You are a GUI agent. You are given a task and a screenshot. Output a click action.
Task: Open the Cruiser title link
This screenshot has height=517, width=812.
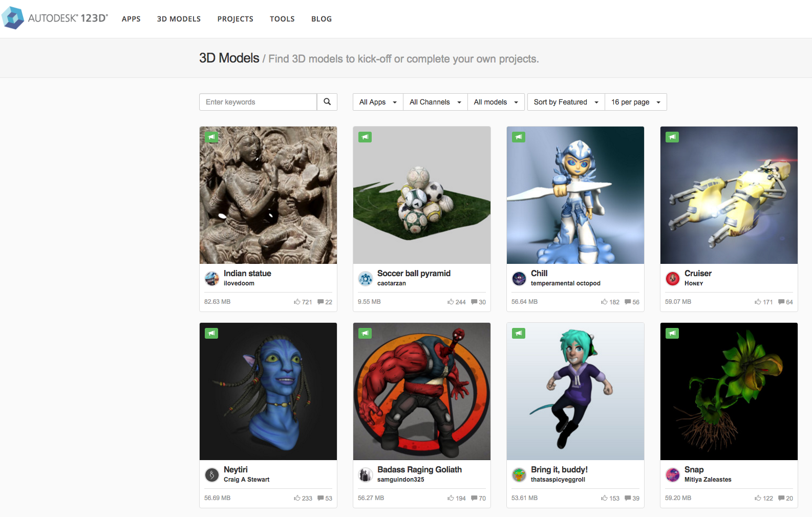698,273
